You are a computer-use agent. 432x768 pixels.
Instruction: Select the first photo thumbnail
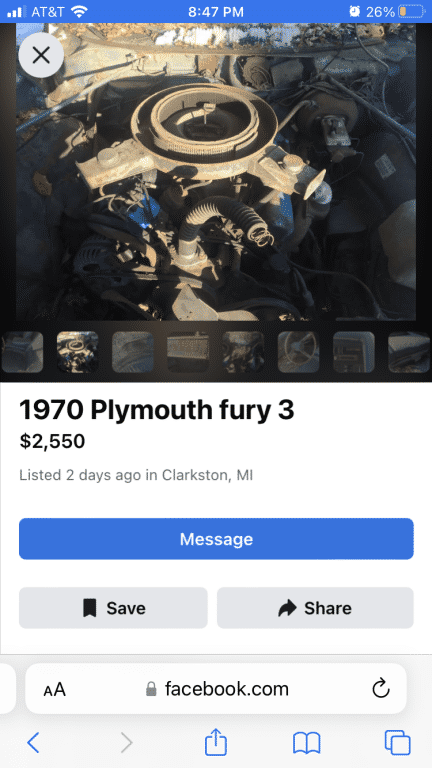tap(22, 352)
